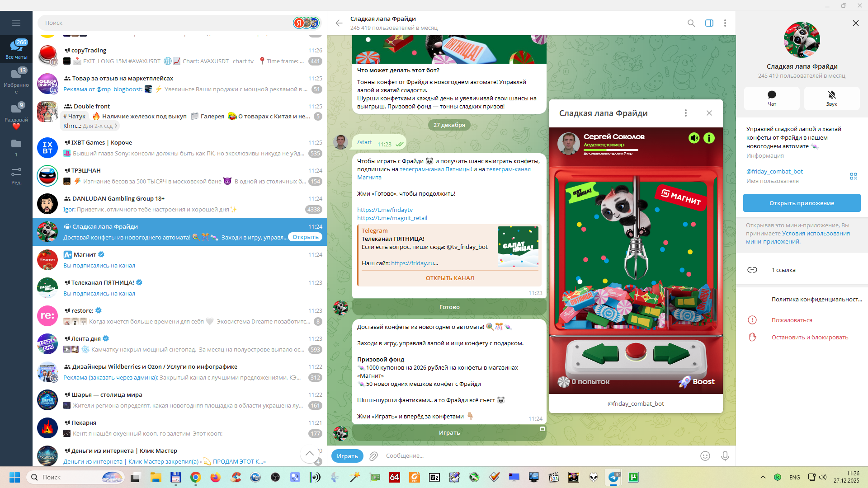This screenshot has width=868, height=488.
Task: Click microphone voice message icon
Action: pyautogui.click(x=725, y=456)
